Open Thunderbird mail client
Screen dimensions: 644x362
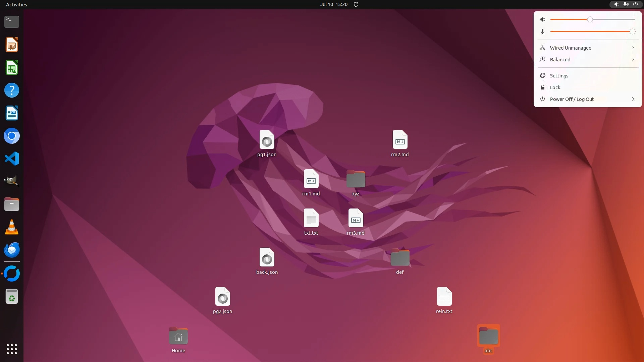(12, 250)
